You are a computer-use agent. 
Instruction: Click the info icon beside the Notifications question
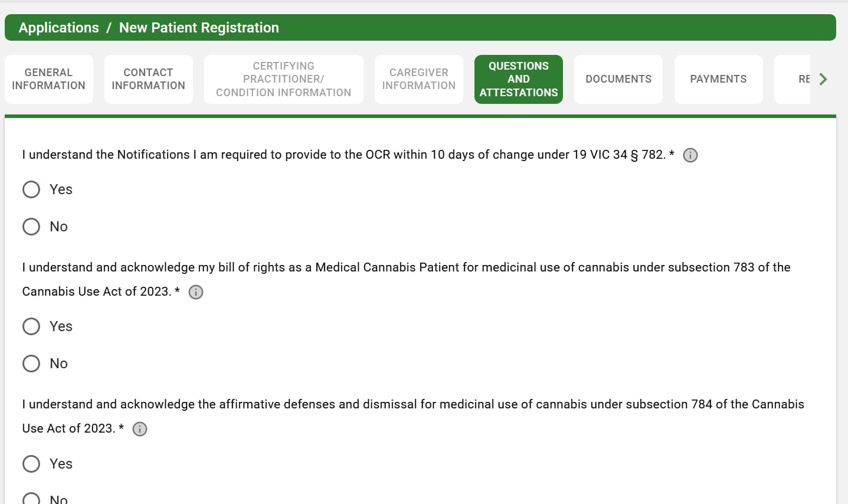(x=690, y=155)
